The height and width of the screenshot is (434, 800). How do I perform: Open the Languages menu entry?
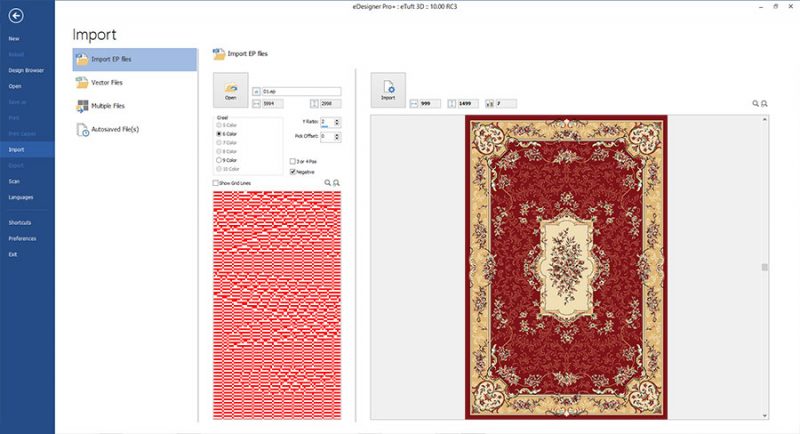pos(21,197)
